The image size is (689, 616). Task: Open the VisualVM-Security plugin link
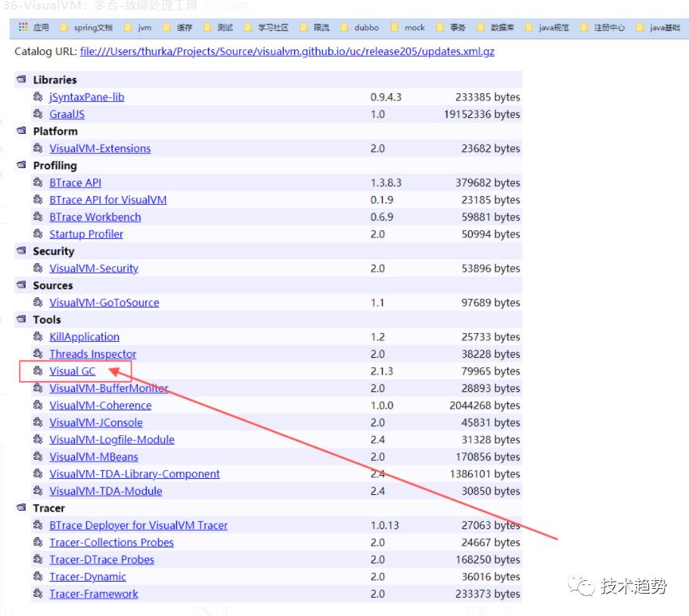pos(93,269)
